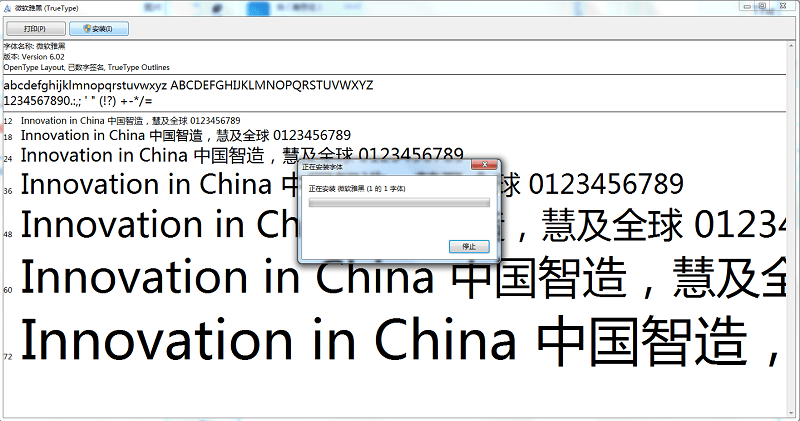Click the size label 24

coord(8,159)
